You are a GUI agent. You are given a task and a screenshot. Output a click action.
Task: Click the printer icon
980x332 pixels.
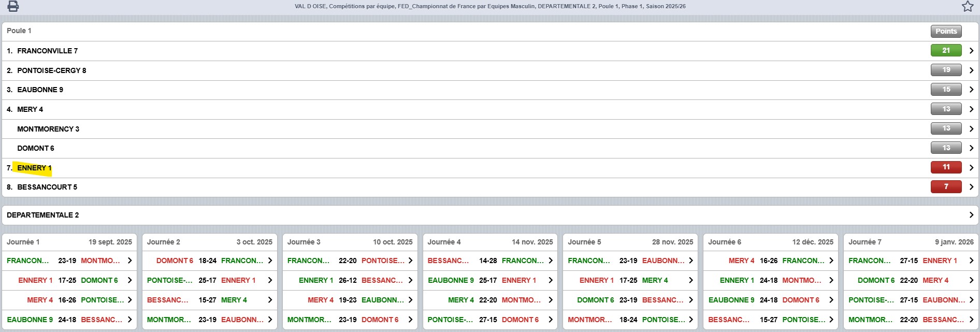point(13,6)
